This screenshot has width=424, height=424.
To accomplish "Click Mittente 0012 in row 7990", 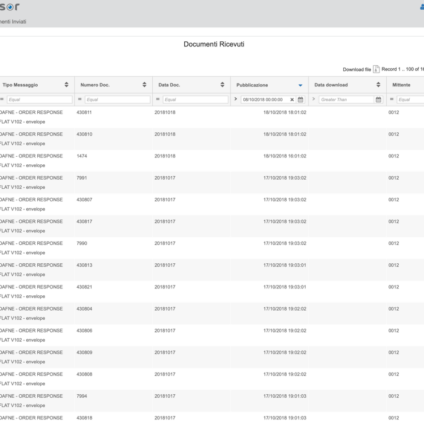I will (393, 243).
